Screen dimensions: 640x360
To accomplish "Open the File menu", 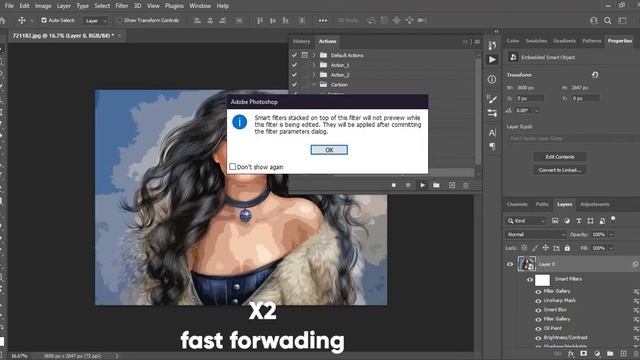I will pyautogui.click(x=9, y=6).
